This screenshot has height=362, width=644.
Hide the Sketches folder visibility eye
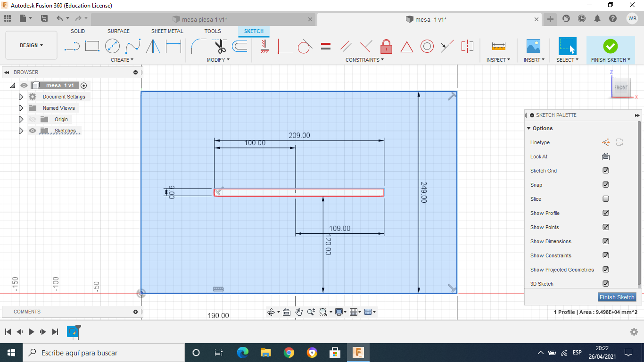[x=33, y=131]
